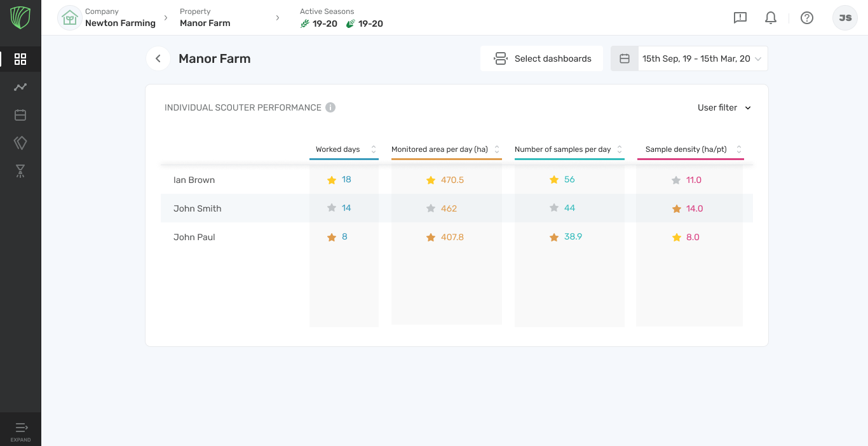The image size is (868, 446).
Task: Sort by Monitored area per day column
Action: click(x=497, y=149)
